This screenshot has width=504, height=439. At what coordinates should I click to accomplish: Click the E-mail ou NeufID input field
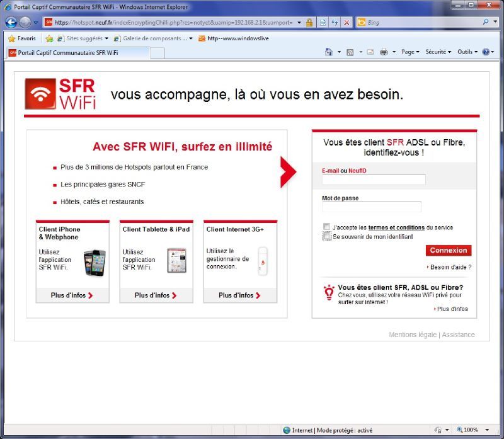374,180
